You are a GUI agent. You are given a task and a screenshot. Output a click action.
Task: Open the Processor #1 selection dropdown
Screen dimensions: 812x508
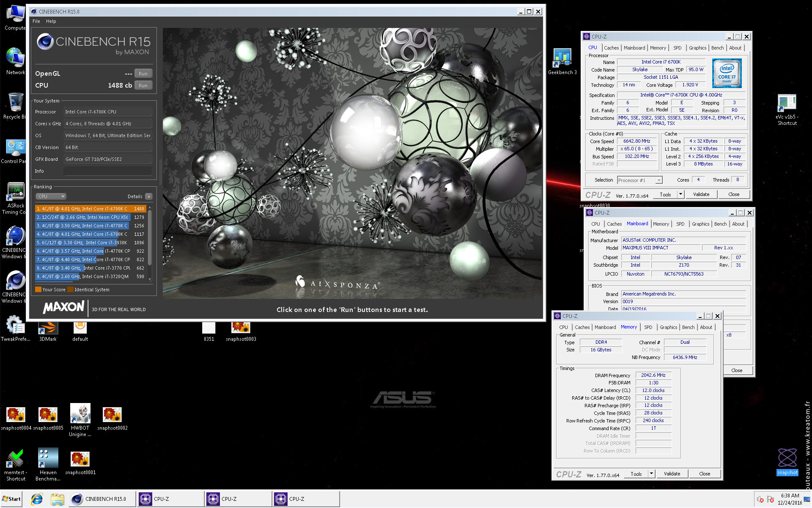click(x=639, y=180)
